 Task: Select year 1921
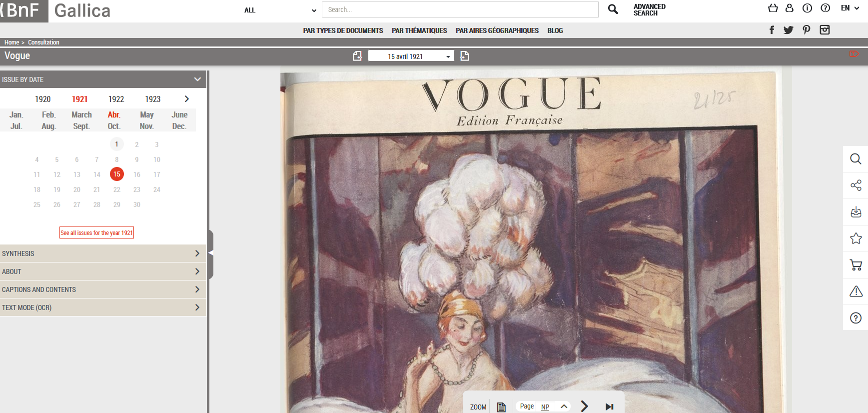click(79, 99)
